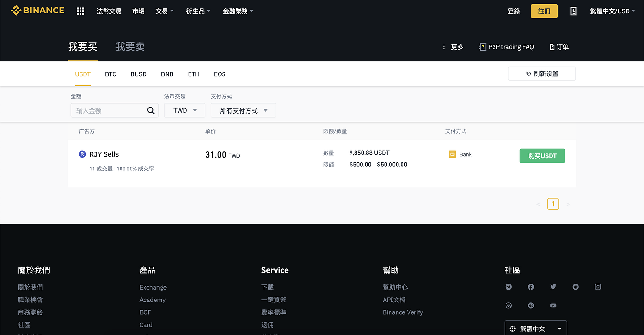Open footer Exchange link
644x335 pixels.
coord(153,287)
